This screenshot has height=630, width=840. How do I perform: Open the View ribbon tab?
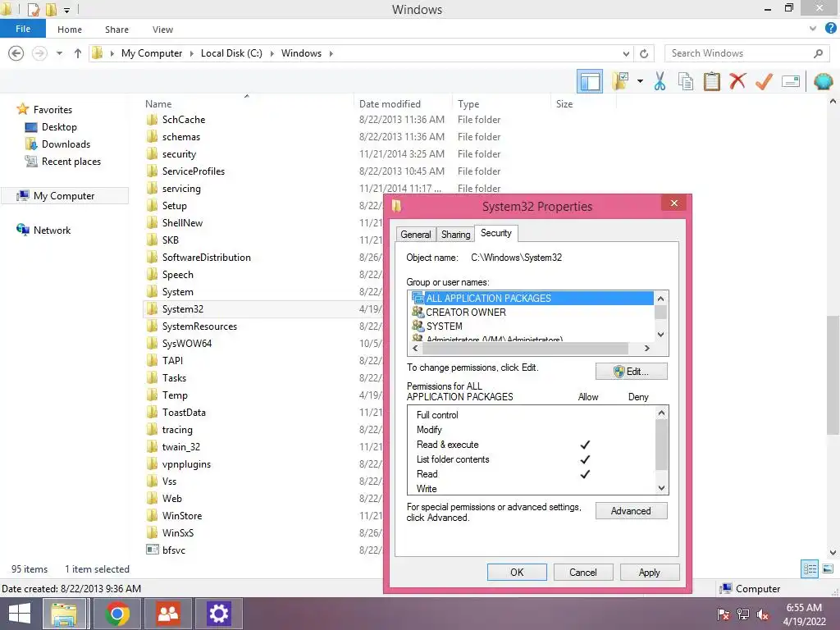[x=162, y=30]
